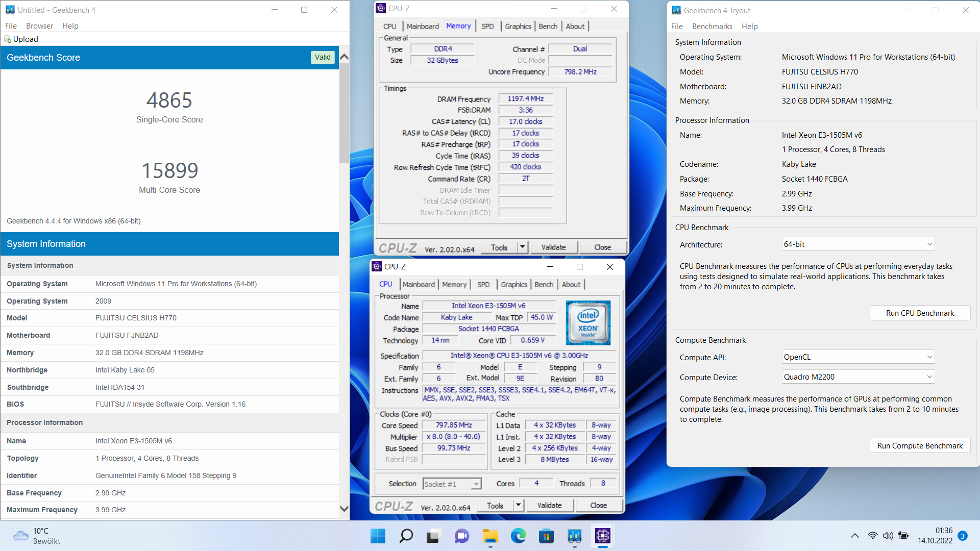This screenshot has height=551, width=980.
Task: Click Run Compute Benchmark button
Action: pos(920,446)
